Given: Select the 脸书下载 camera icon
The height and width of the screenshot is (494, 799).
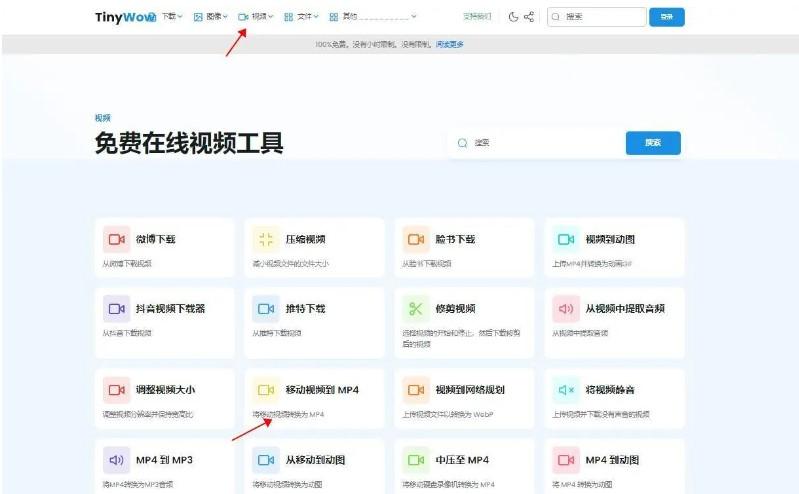Looking at the screenshot, I should 416,240.
